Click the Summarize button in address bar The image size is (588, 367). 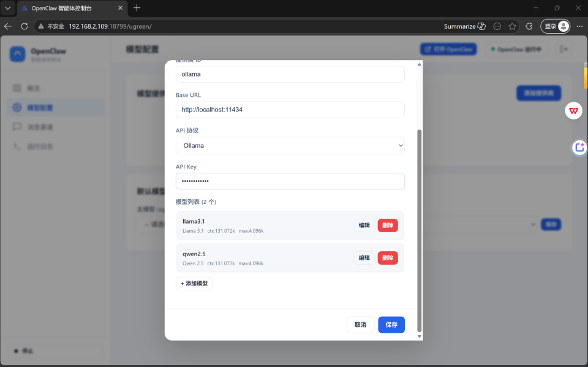tap(465, 26)
